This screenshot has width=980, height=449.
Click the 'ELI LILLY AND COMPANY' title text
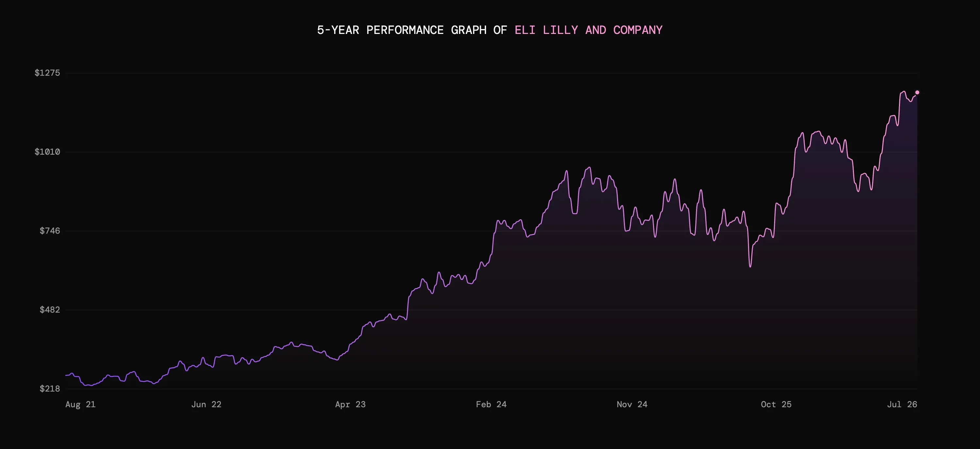(589, 30)
